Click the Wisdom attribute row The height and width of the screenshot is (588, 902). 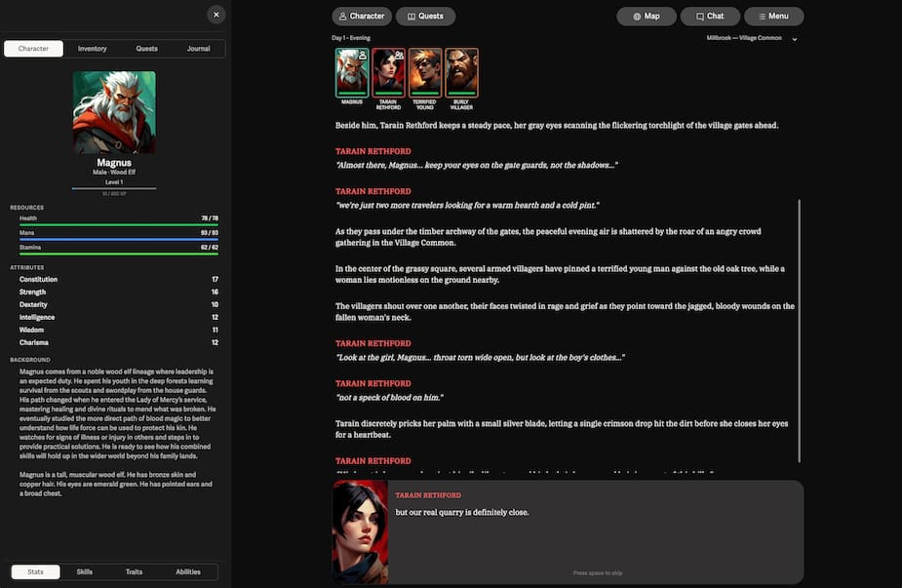click(x=119, y=330)
